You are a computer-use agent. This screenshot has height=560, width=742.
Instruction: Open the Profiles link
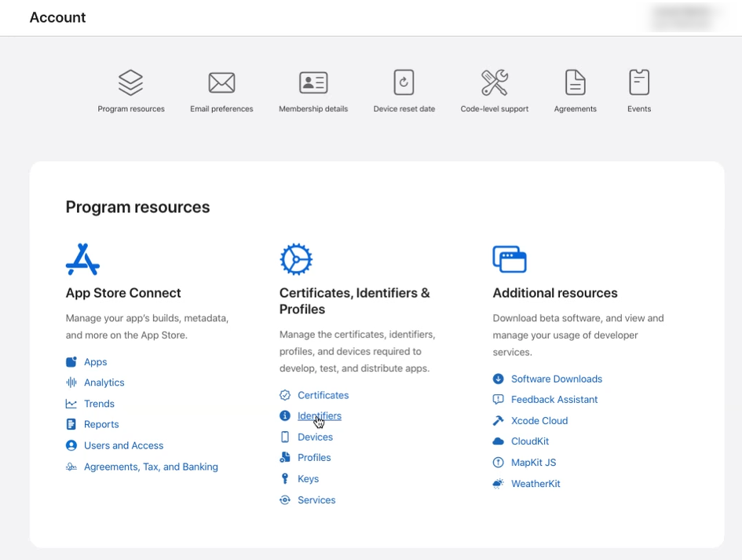tap(314, 458)
